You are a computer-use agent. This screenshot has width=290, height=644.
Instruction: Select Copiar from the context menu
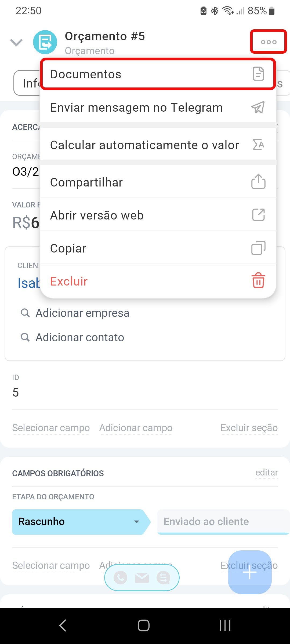pos(158,248)
